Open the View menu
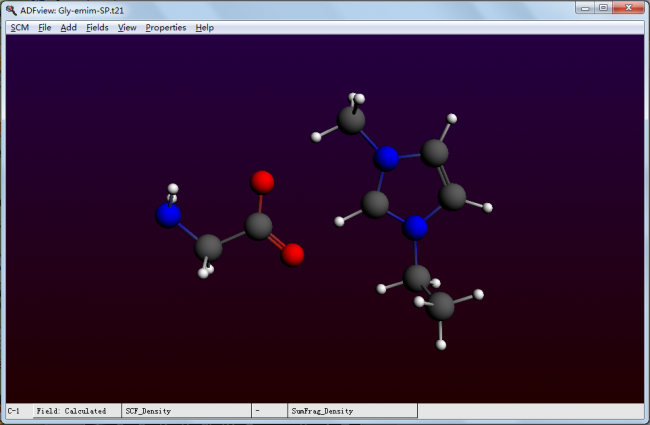Viewport: 650px width, 425px height. pos(127,28)
